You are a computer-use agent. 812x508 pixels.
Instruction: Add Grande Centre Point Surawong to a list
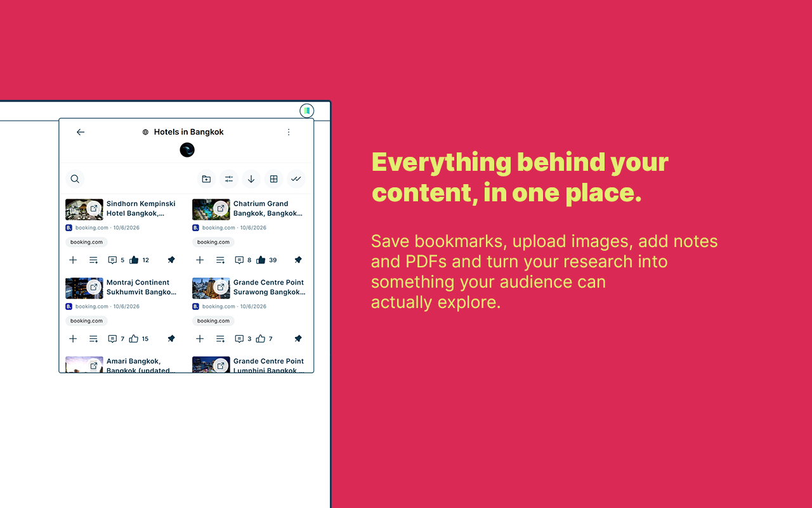[x=220, y=338]
